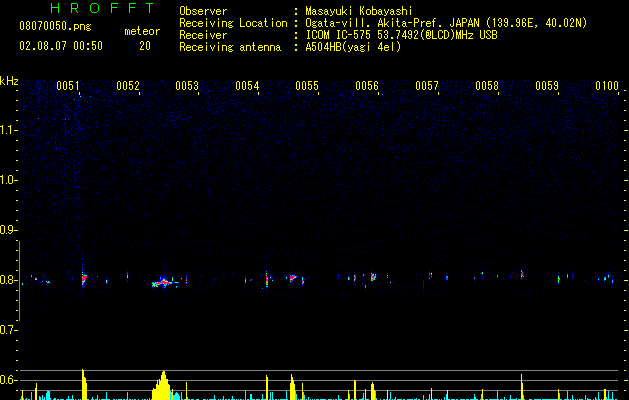Image resolution: width=629 pixels, height=400 pixels.
Task: Click the tall yellow intensity peak after 0051
Action: 84,384
